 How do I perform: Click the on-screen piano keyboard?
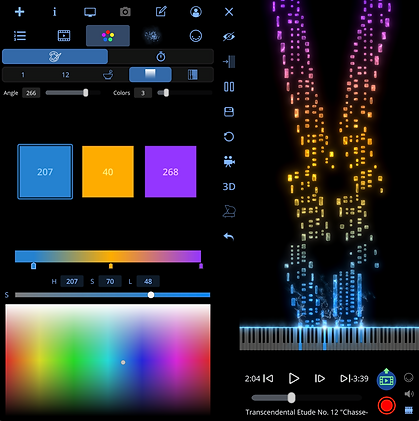329,338
